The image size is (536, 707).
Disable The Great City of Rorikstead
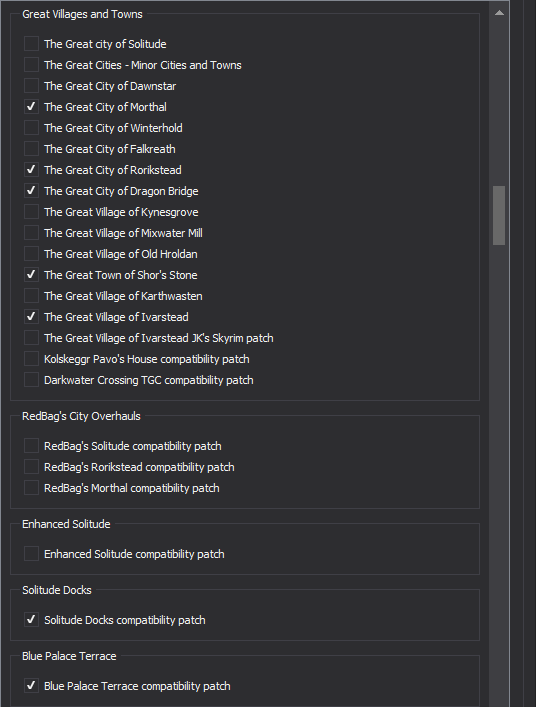click(x=31, y=170)
